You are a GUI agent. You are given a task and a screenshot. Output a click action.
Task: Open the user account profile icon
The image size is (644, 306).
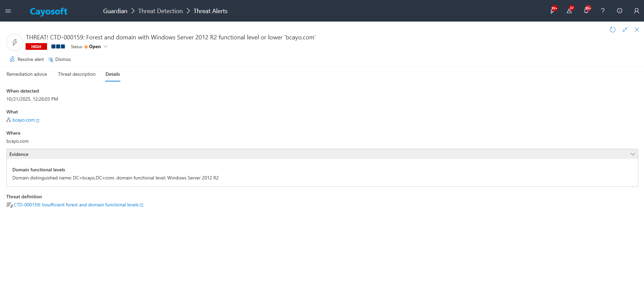[636, 11]
